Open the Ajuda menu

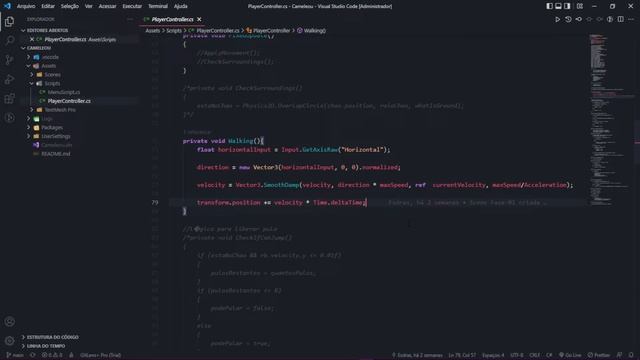pyautogui.click(x=180, y=6)
